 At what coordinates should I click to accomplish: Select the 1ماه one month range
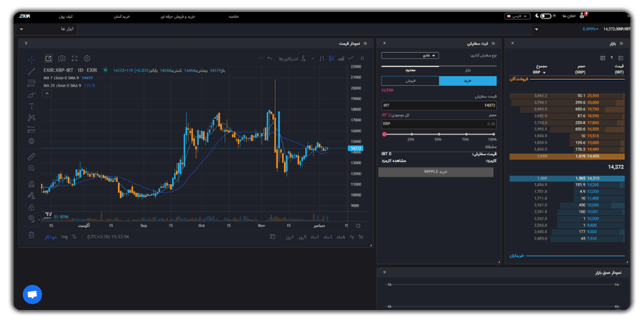point(316,237)
